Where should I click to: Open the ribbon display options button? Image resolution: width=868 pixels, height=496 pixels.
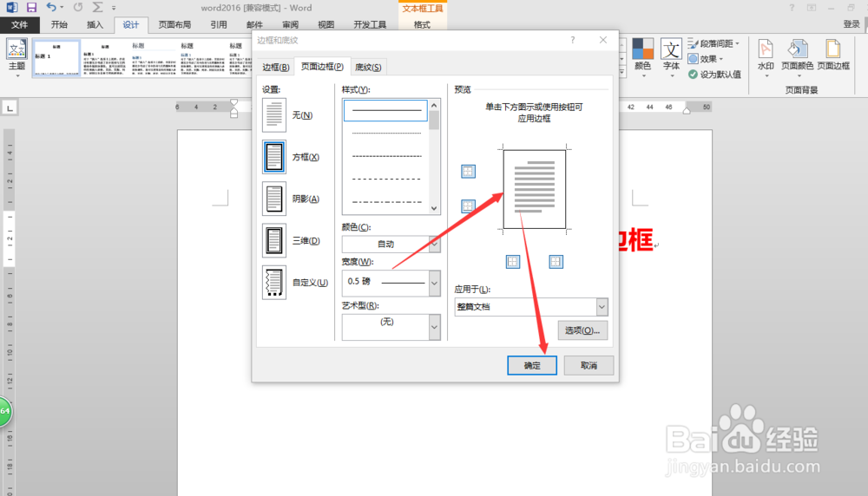click(811, 7)
